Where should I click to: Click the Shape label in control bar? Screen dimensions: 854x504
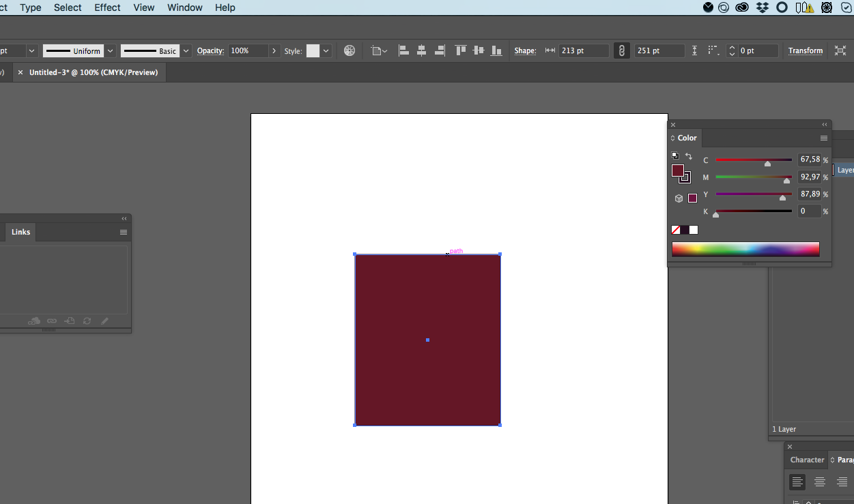coord(525,50)
